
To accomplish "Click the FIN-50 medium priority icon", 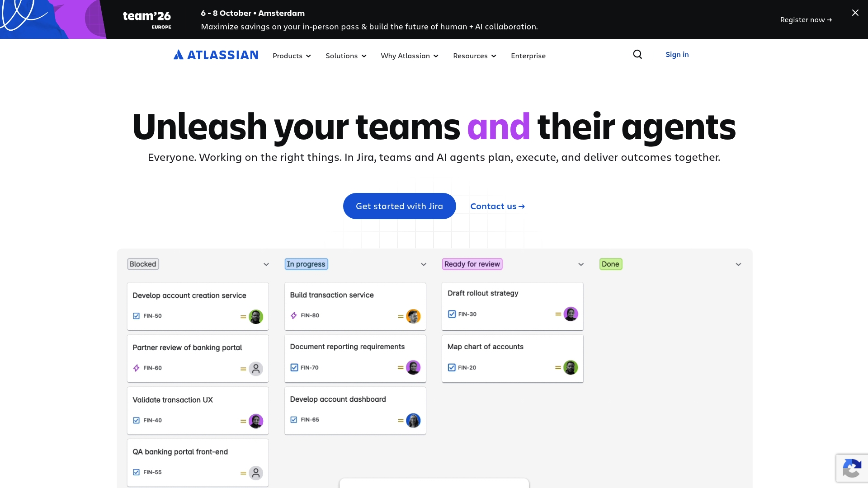I will (243, 317).
